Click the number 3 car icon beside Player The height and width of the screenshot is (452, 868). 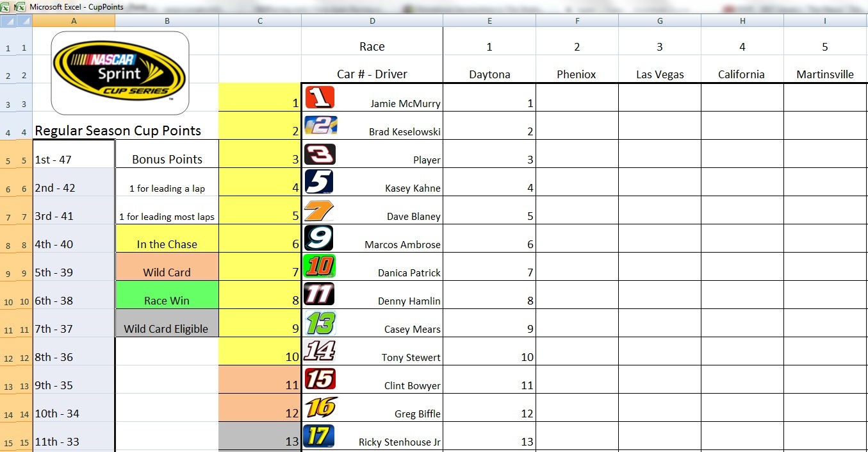pyautogui.click(x=320, y=154)
